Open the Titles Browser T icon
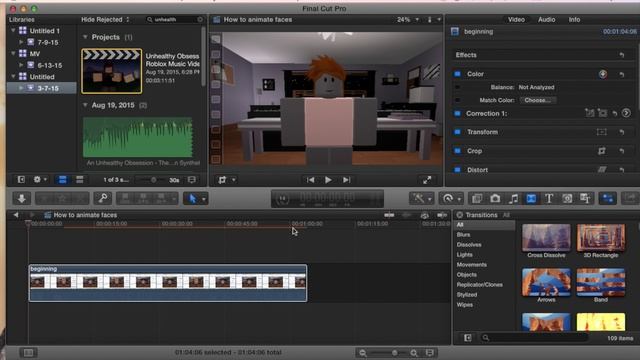 [x=549, y=199]
